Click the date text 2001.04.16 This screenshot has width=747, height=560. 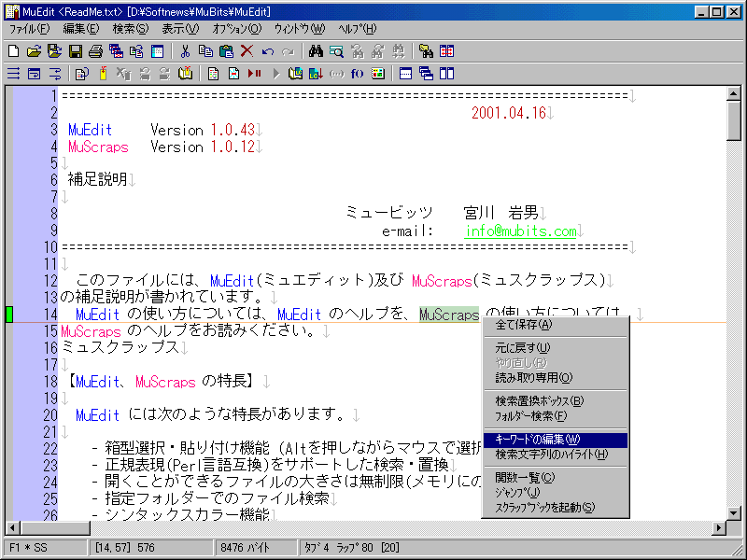[x=508, y=113]
